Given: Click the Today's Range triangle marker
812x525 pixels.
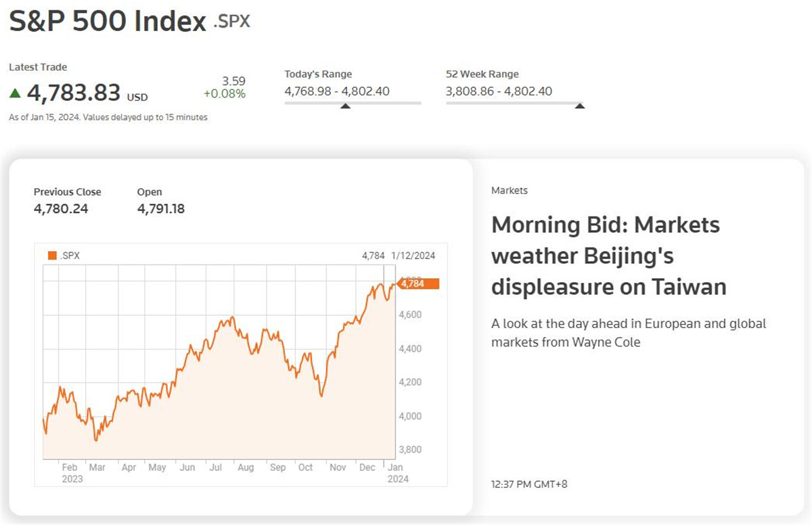Looking at the screenshot, I should point(345,106).
